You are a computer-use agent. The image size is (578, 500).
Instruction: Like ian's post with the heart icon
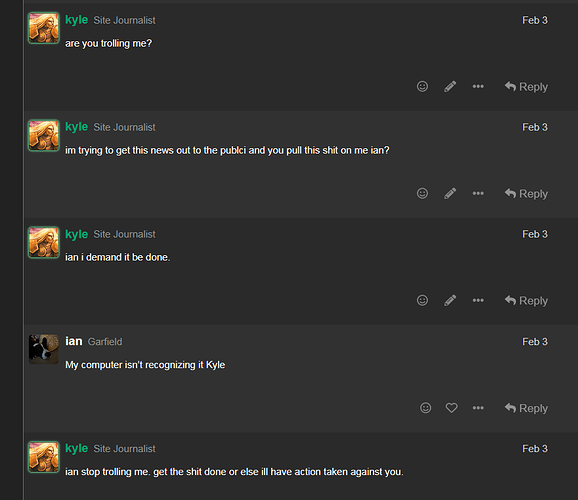tap(452, 408)
